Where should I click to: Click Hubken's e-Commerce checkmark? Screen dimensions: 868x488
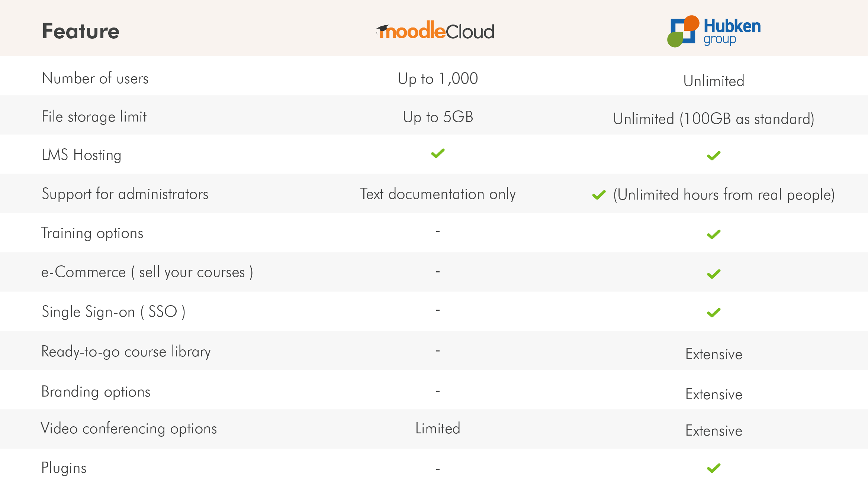coord(714,274)
